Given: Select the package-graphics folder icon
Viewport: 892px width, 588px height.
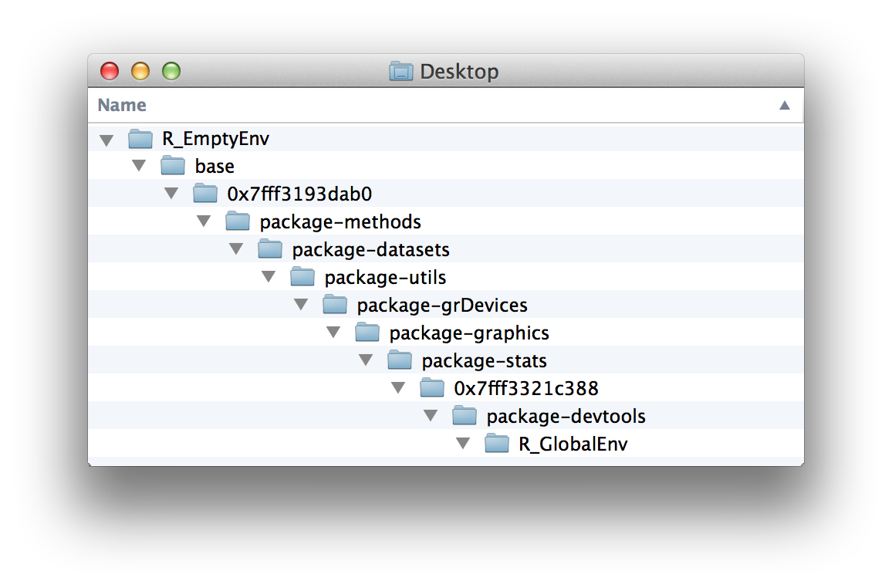Looking at the screenshot, I should pos(367,333).
